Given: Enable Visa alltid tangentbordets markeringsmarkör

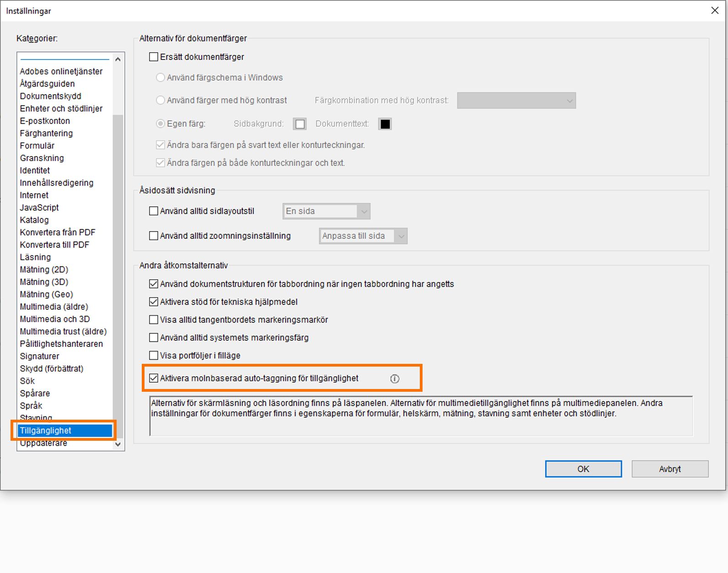Looking at the screenshot, I should [154, 320].
